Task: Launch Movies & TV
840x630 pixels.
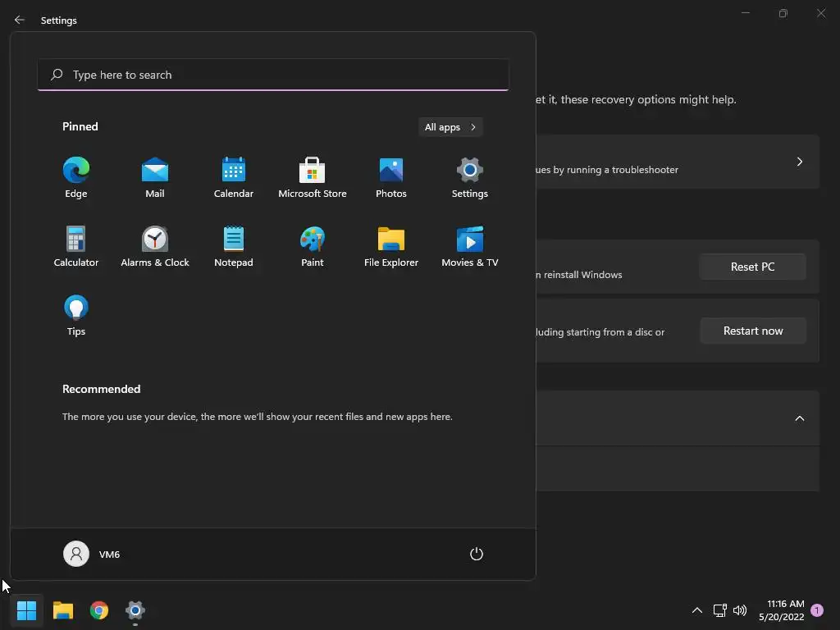Action: point(470,246)
